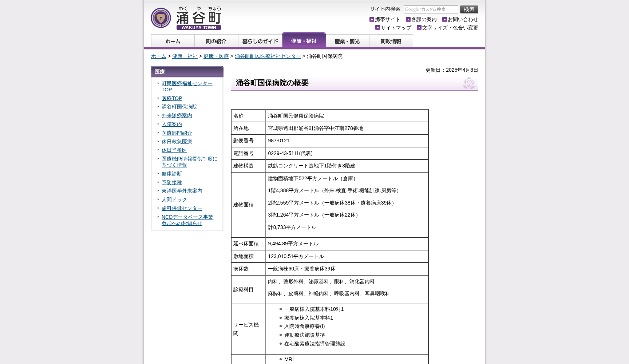Click the 涌谷町 WAKUYA-TOWN title logo

point(199,18)
